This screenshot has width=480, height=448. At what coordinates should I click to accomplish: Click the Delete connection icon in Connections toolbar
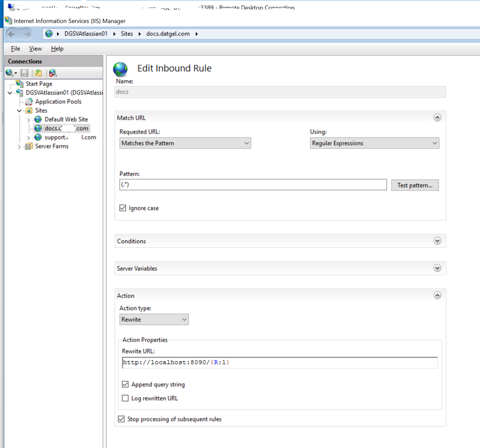[53, 73]
